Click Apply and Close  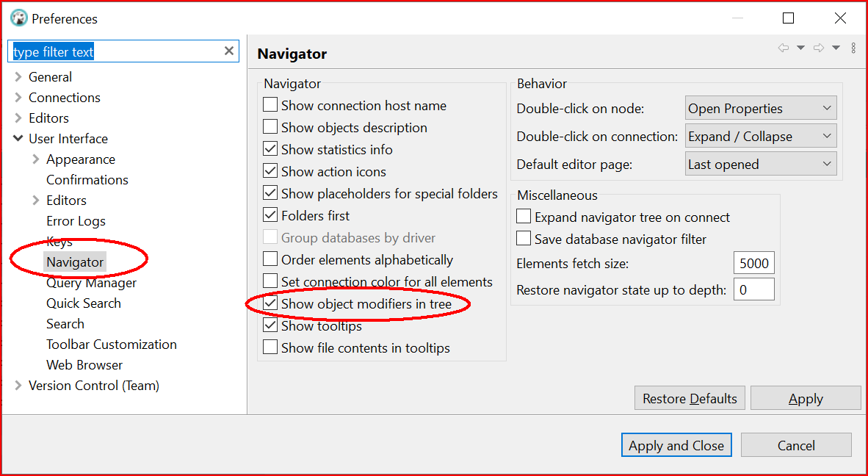coord(676,444)
